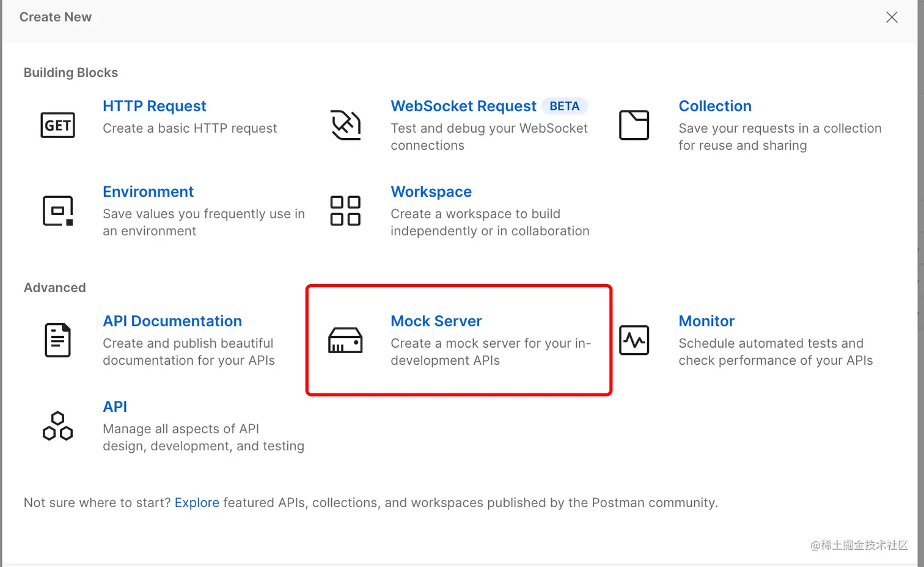Open the Monitor title link

[x=706, y=321]
